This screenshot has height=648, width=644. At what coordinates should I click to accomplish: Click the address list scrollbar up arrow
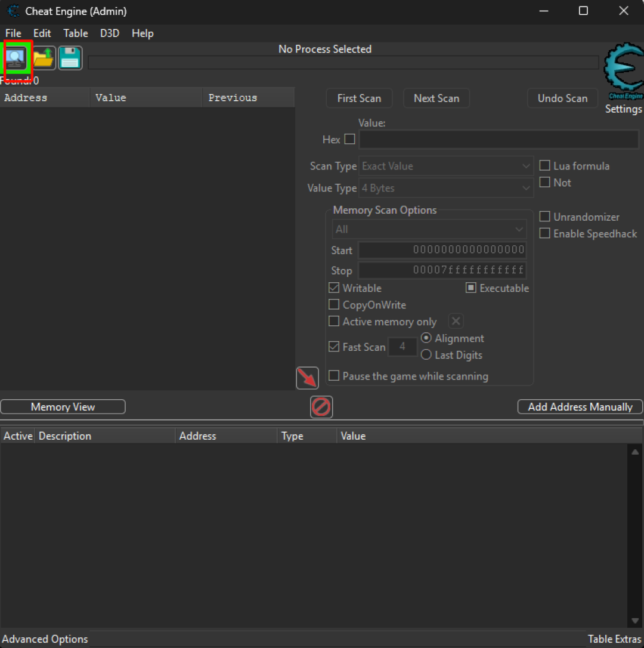(x=635, y=452)
